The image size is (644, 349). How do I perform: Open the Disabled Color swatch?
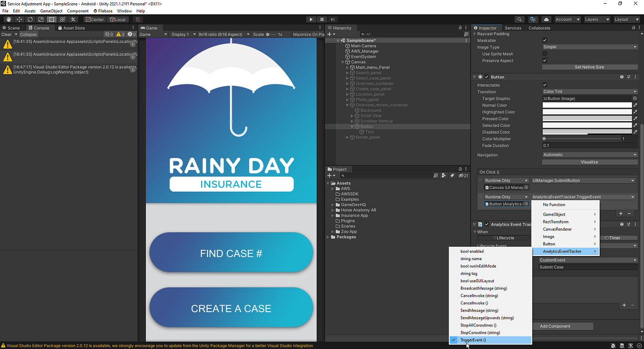click(x=587, y=132)
